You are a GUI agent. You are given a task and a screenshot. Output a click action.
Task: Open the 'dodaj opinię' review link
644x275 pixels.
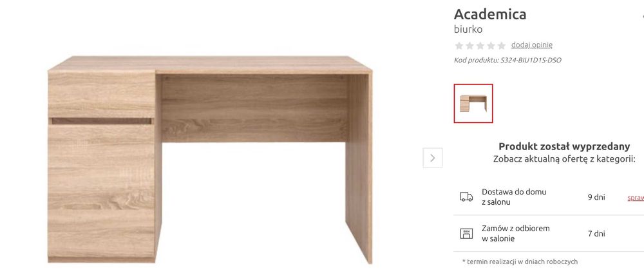(x=531, y=44)
